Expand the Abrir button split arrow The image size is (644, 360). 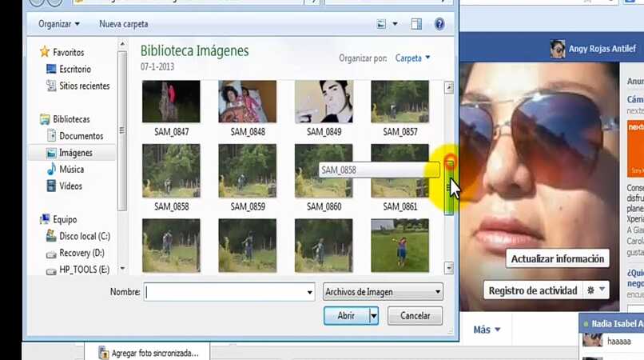point(373,316)
